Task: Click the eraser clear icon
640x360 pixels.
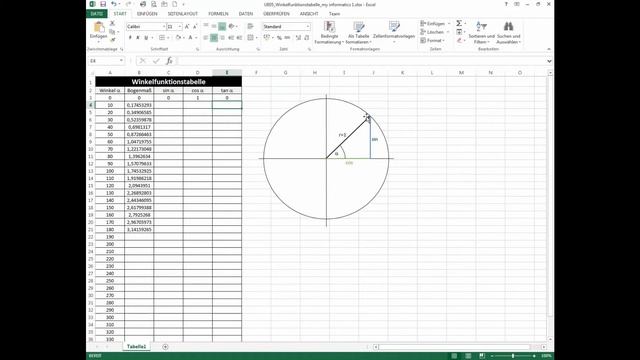Action: point(459,40)
